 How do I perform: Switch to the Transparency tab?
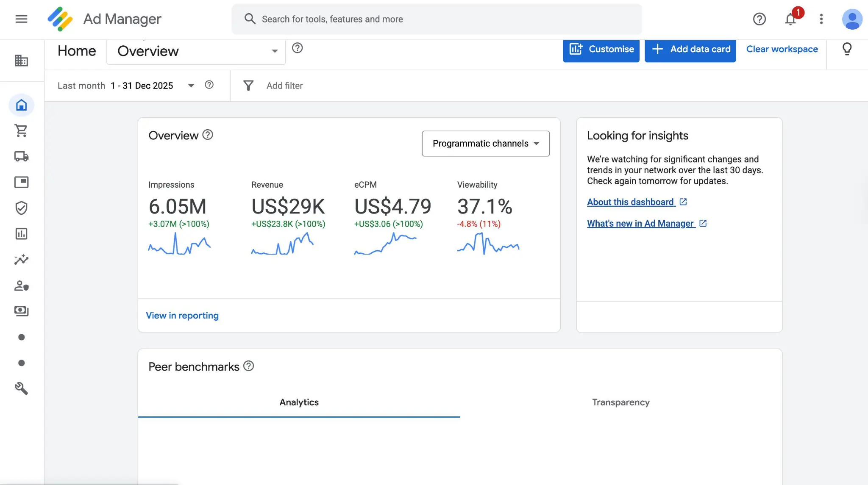[620, 402]
